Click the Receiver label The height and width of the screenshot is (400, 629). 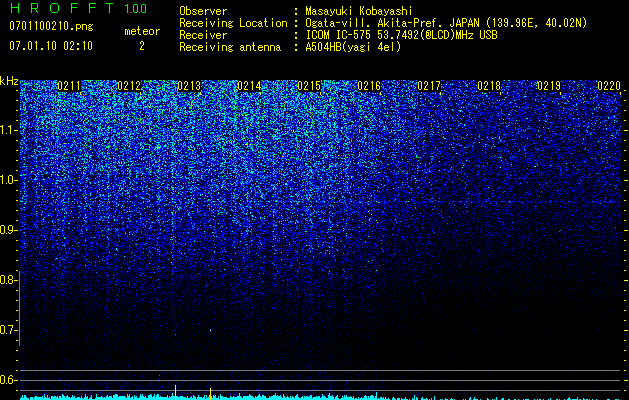tap(203, 35)
